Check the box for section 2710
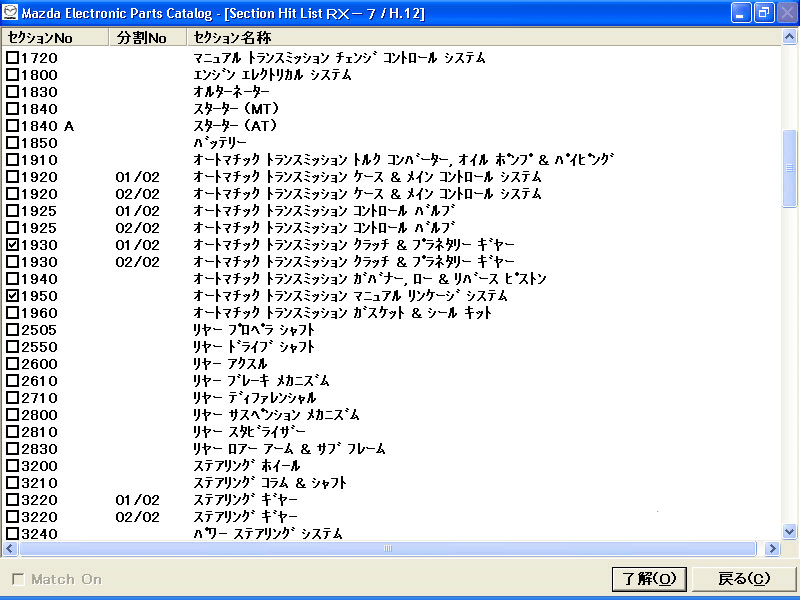 point(12,398)
